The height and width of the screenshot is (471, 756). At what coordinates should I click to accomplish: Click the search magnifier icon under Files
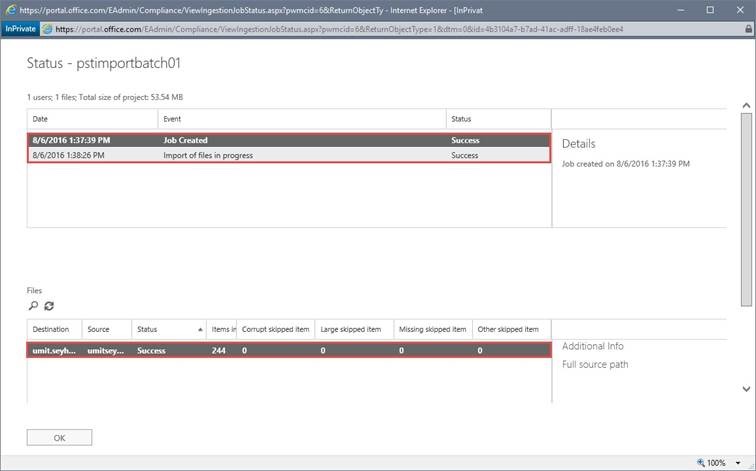coord(33,306)
